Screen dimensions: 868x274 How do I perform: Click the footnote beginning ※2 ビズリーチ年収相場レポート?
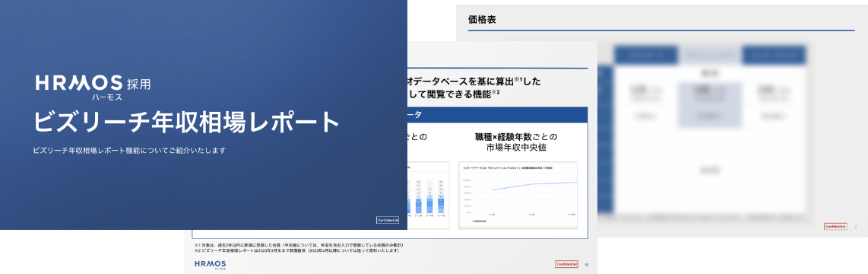click(296, 250)
